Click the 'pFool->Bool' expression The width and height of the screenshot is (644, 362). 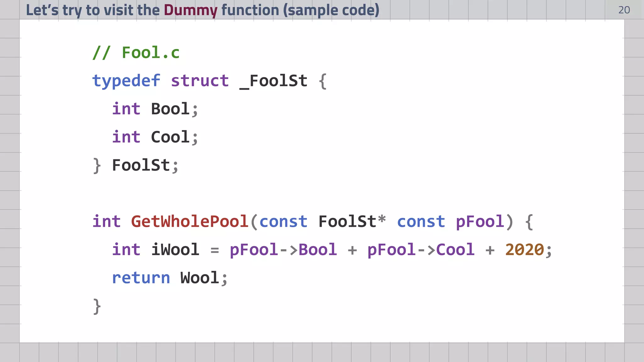tap(283, 250)
